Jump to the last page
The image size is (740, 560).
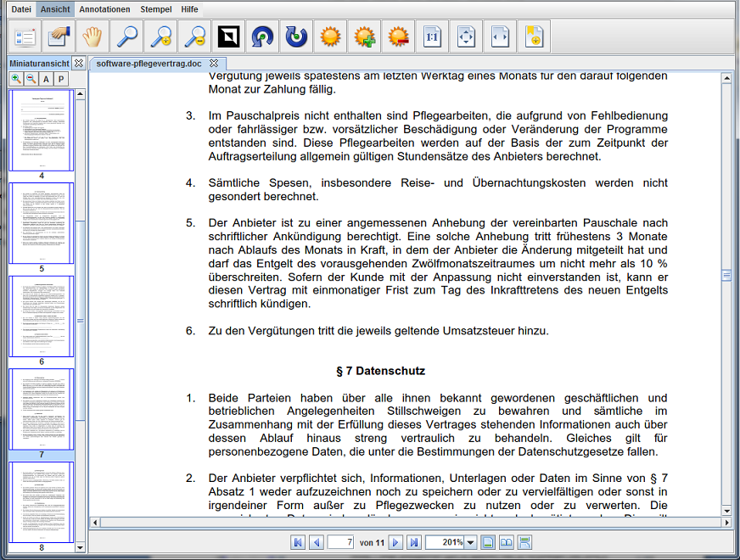click(414, 542)
